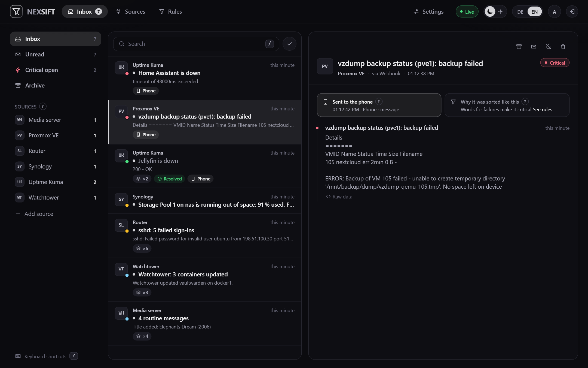Toggle the Live status indicator
Viewport: 588px width, 368px height.
(467, 12)
